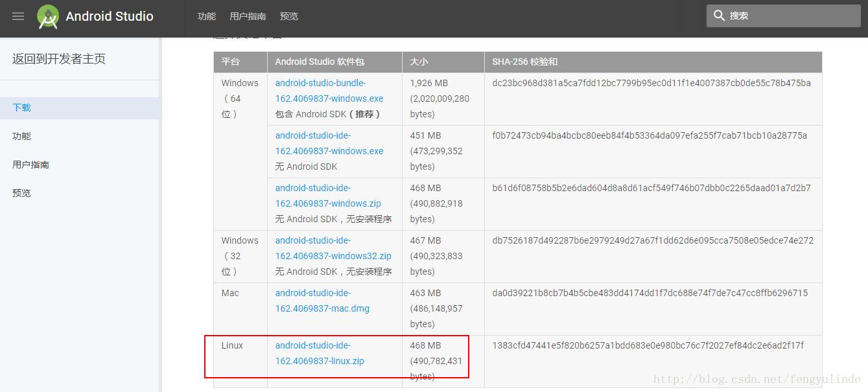868x392 pixels.
Task: Go to 返回到开发者主页 in sidebar
Action: [x=59, y=59]
